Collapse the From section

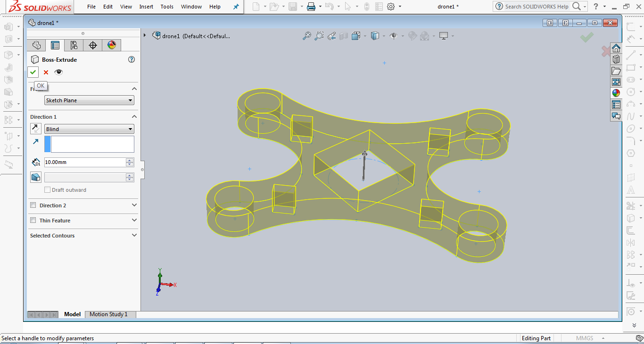(134, 89)
